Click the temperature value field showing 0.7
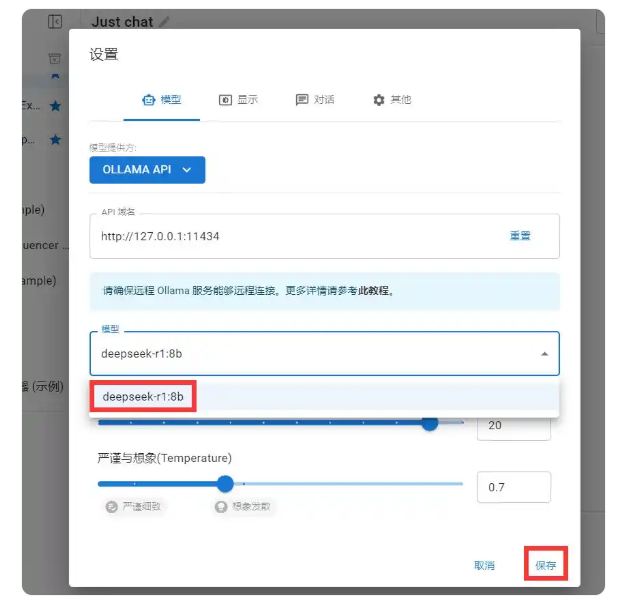This screenshot has height=606, width=618. (x=514, y=487)
